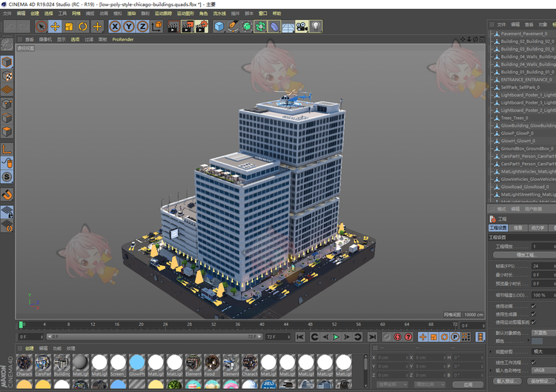The width and height of the screenshot is (556, 392).
Task: Render the active view clapperboard icon
Action: pyautogui.click(x=173, y=27)
